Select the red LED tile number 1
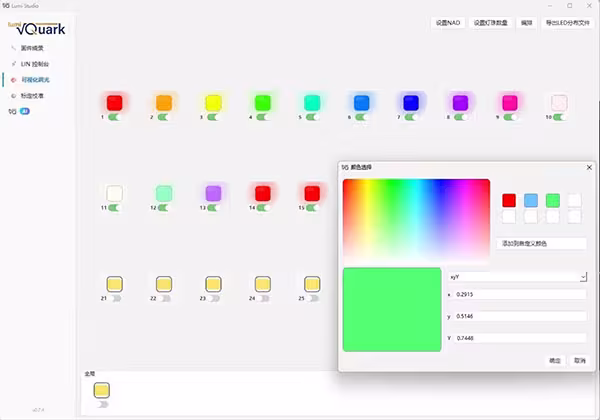Viewport: 600px width, 420px height. tap(114, 103)
